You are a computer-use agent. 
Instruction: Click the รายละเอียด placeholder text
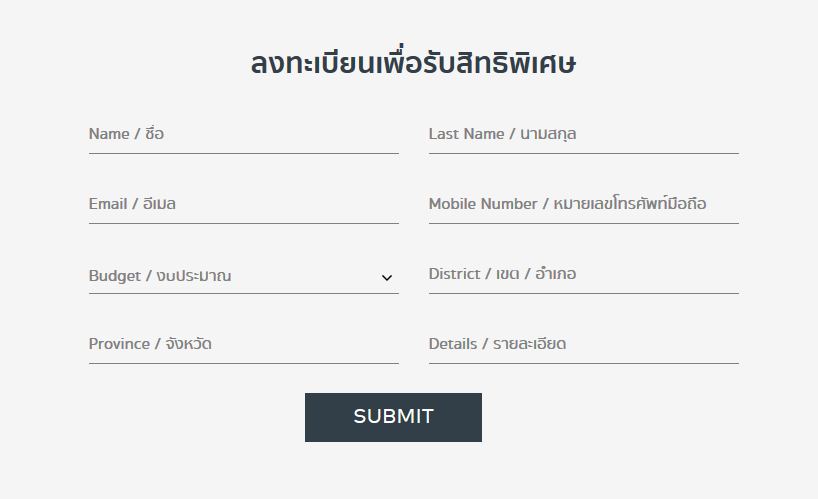point(530,344)
